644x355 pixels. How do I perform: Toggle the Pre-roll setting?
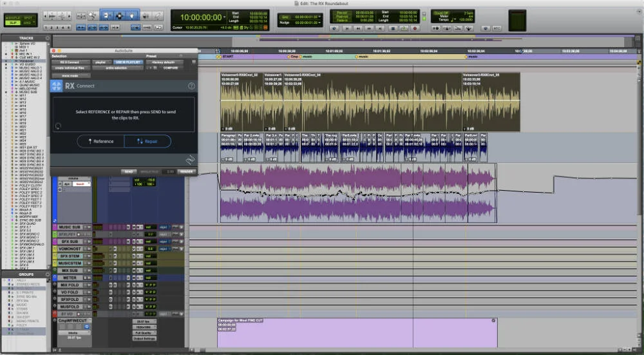[342, 12]
